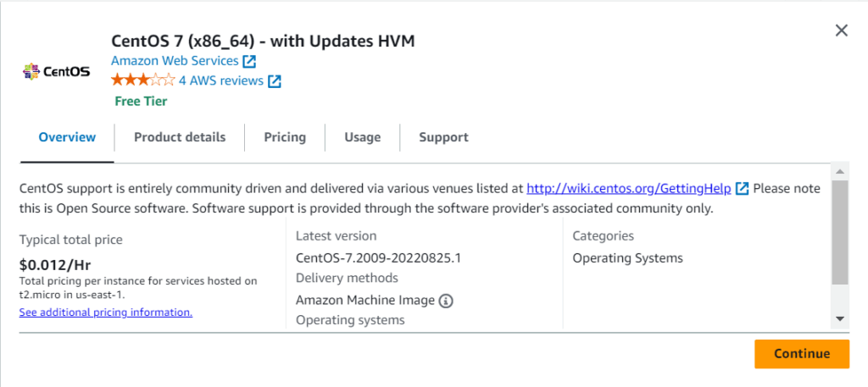868x387 pixels.
Task: Show the Support tab
Action: (443, 137)
